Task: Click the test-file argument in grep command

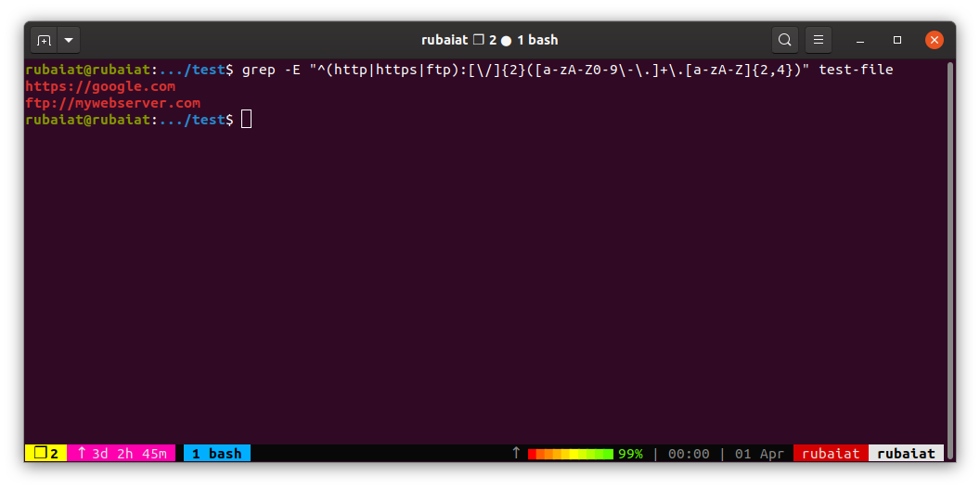Action: pyautogui.click(x=856, y=70)
